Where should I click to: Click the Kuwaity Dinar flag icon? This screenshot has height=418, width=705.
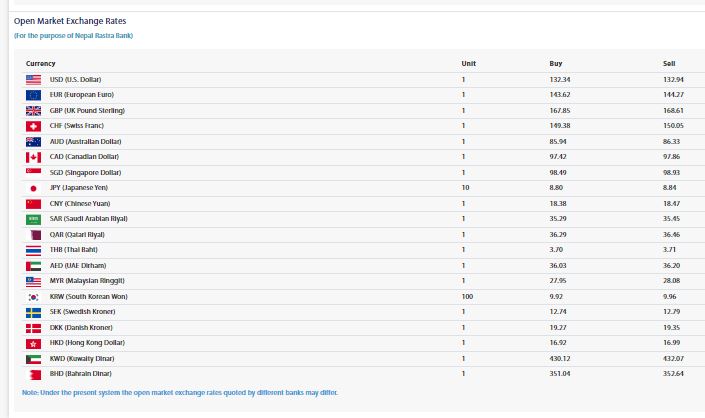(x=33, y=358)
